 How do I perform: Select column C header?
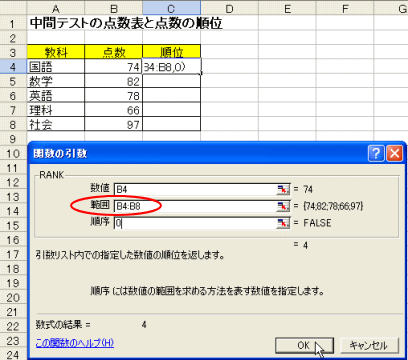[171, 8]
